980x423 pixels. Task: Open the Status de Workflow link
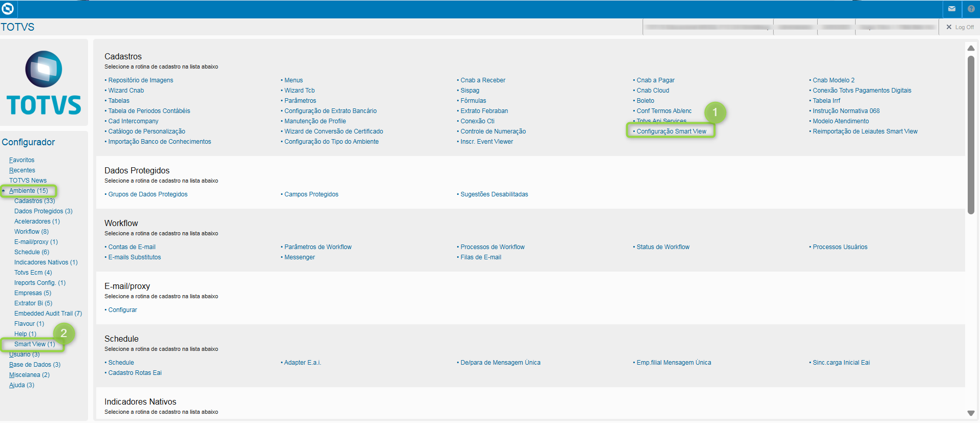[x=663, y=247]
